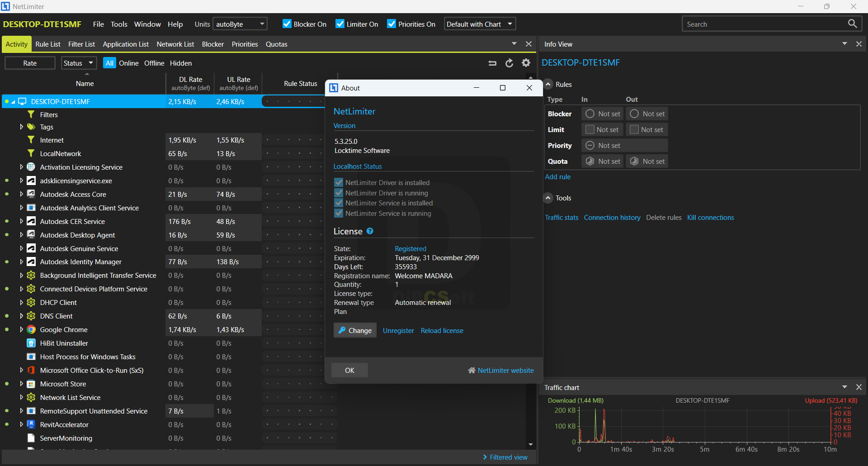Screen dimensions: 868x466
Task: Click the search magnifier icon
Action: (852, 24)
